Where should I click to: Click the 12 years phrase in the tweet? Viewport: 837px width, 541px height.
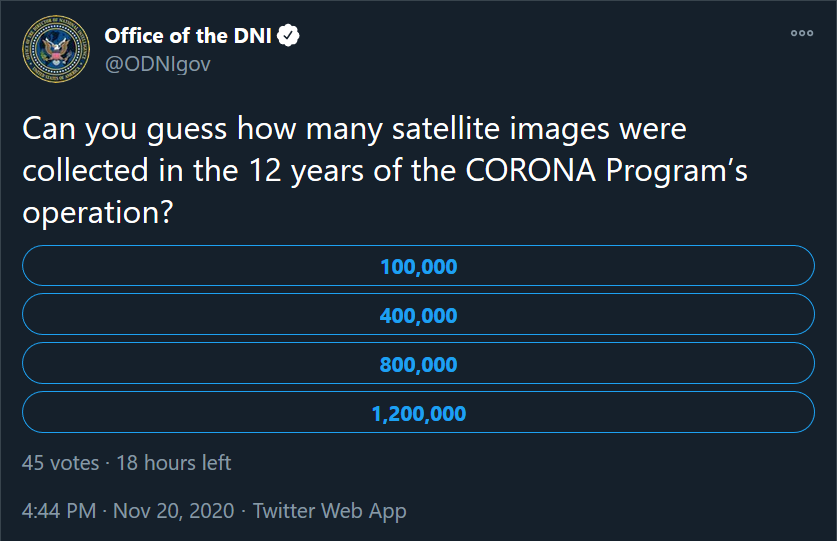(x=307, y=171)
